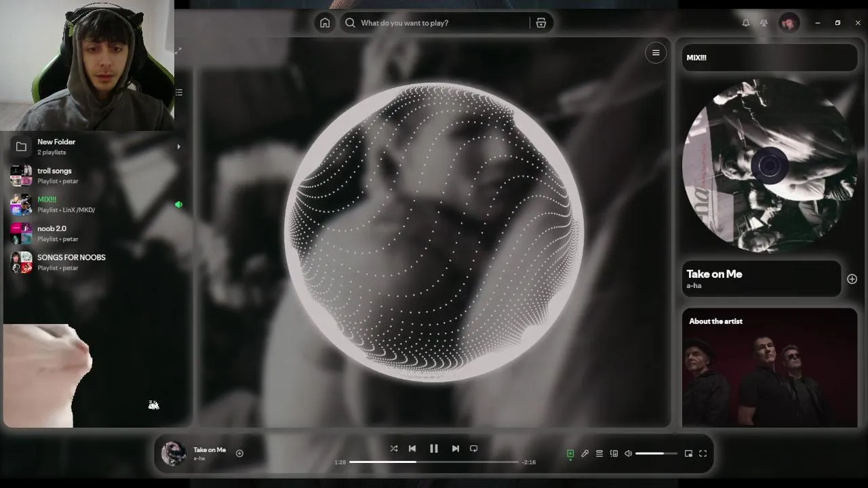Open Friend Activity icon
This screenshot has height=488, width=868.
point(764,23)
